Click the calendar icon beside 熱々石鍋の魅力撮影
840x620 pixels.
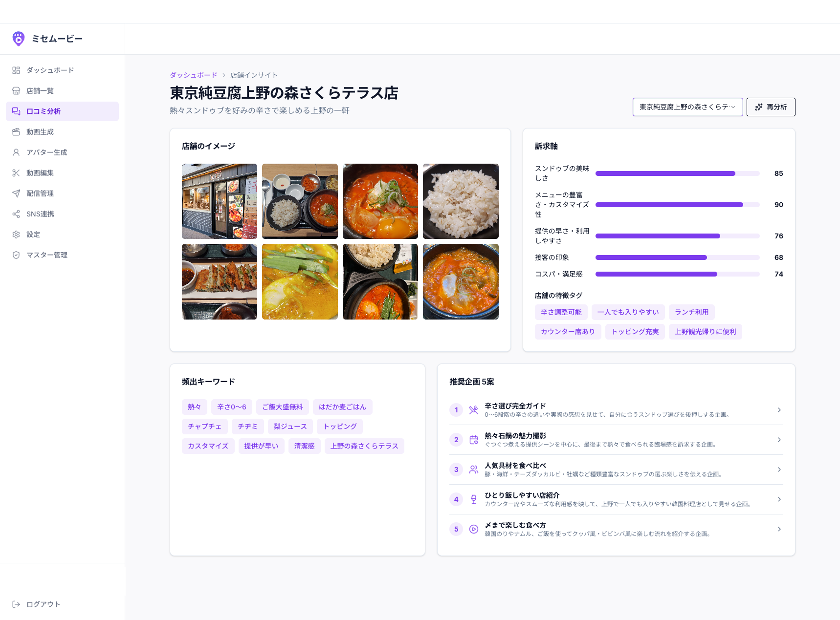tap(474, 440)
